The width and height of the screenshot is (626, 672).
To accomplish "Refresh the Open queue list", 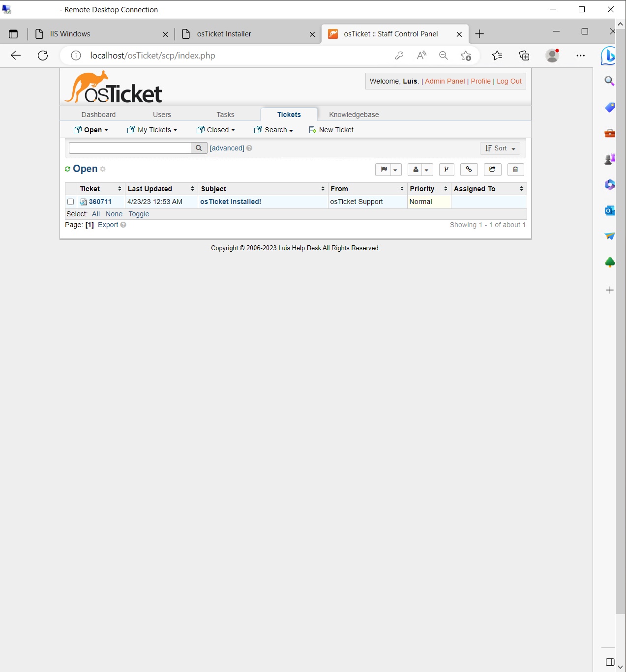I will pyautogui.click(x=67, y=169).
